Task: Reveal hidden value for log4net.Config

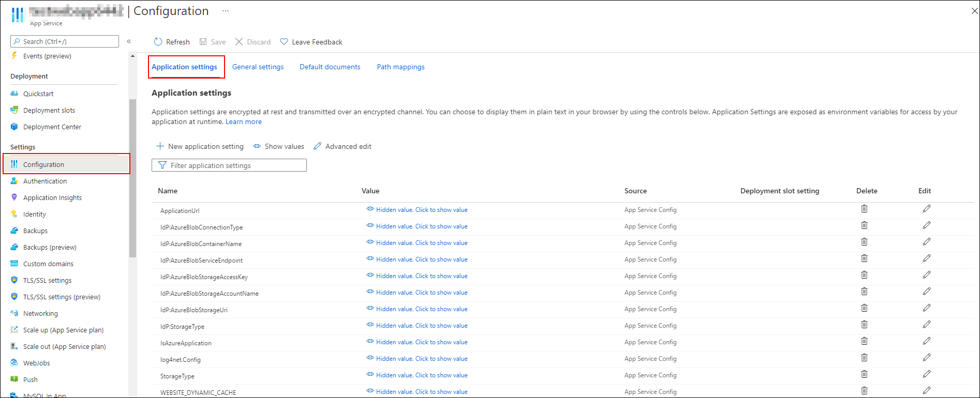Action: pos(417,359)
